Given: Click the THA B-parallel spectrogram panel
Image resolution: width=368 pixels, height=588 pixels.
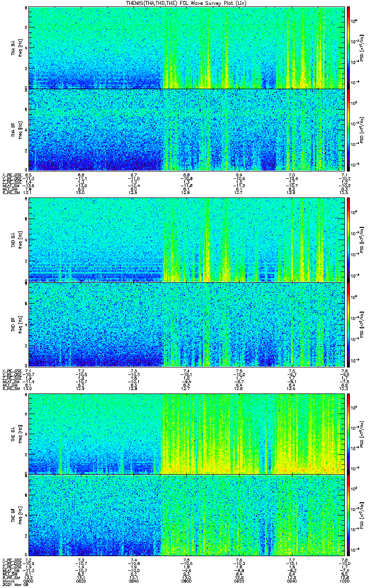Looking at the screenshot, I should tap(186, 130).
